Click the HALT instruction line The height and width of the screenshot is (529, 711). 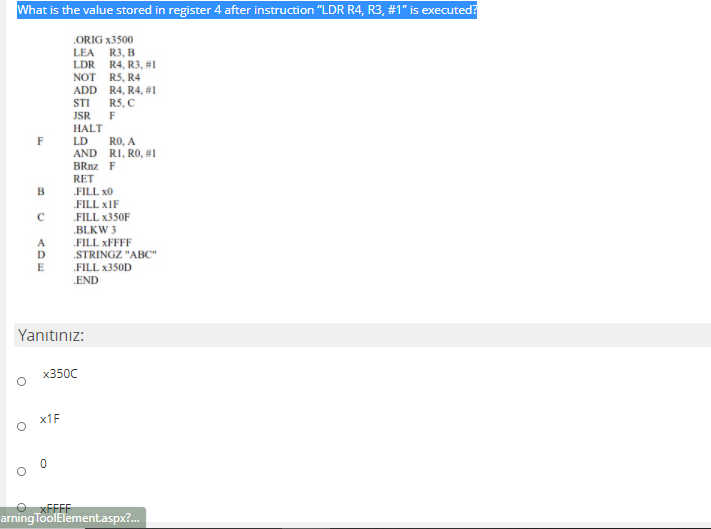click(x=88, y=128)
